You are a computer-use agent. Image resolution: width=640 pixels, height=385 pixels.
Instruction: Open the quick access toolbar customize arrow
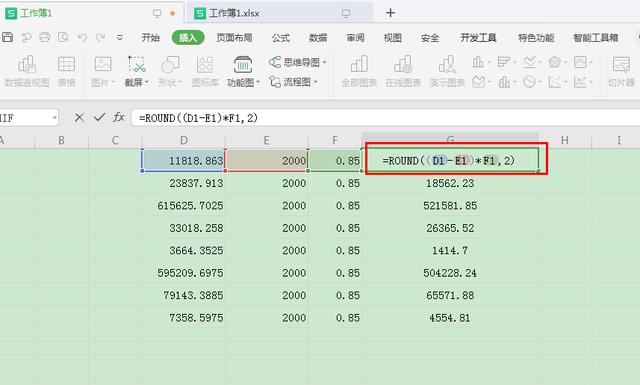(120, 38)
